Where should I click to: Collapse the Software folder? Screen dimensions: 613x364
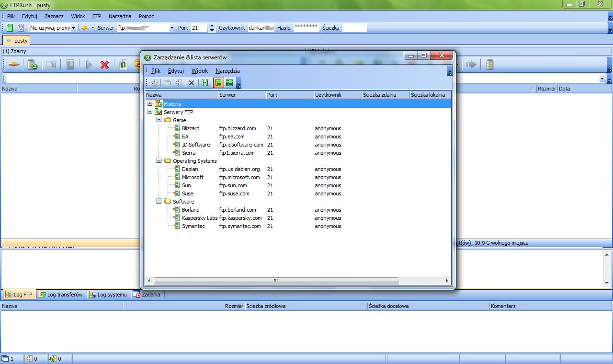pos(159,202)
